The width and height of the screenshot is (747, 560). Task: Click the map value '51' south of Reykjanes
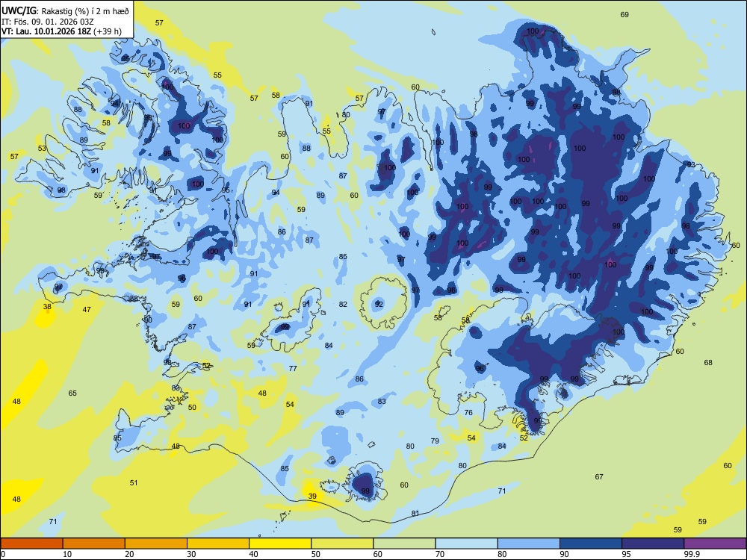coord(134,483)
